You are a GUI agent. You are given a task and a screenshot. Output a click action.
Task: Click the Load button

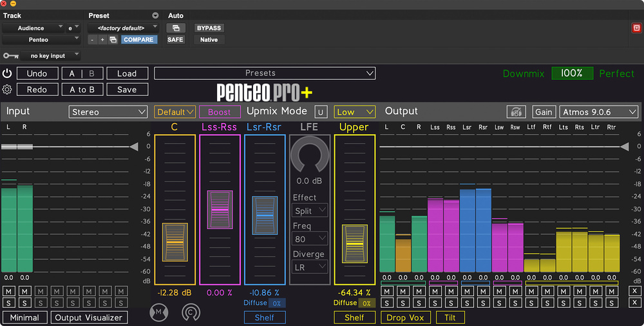click(x=128, y=73)
